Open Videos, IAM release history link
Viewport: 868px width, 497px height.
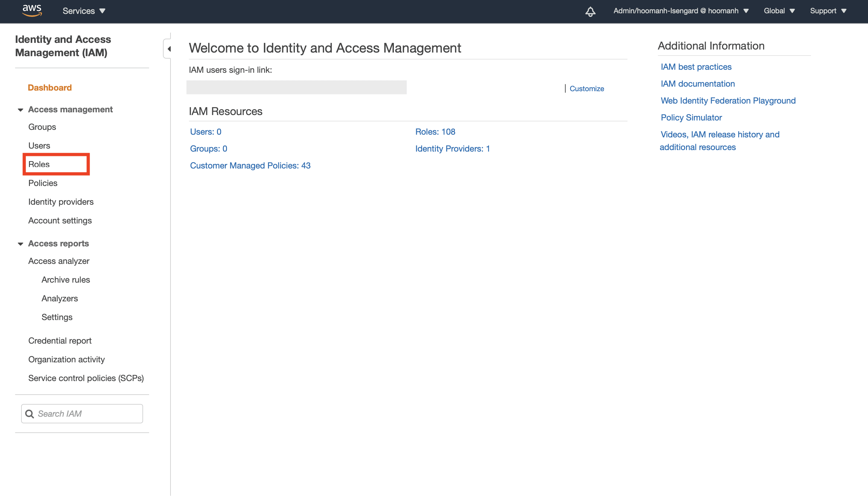pos(720,141)
